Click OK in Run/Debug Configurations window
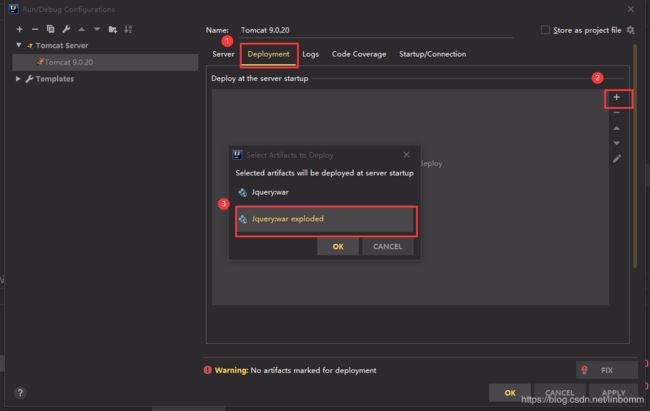650x411 pixels. [x=510, y=393]
